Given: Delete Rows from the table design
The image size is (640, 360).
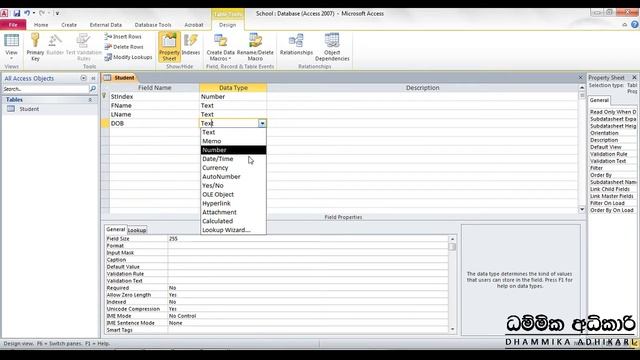Looking at the screenshot, I should click(x=124, y=47).
